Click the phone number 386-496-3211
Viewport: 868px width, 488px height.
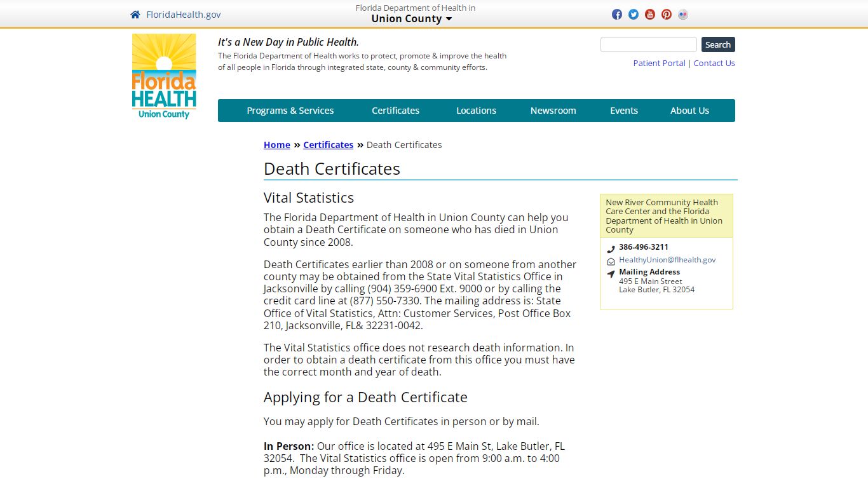click(644, 247)
